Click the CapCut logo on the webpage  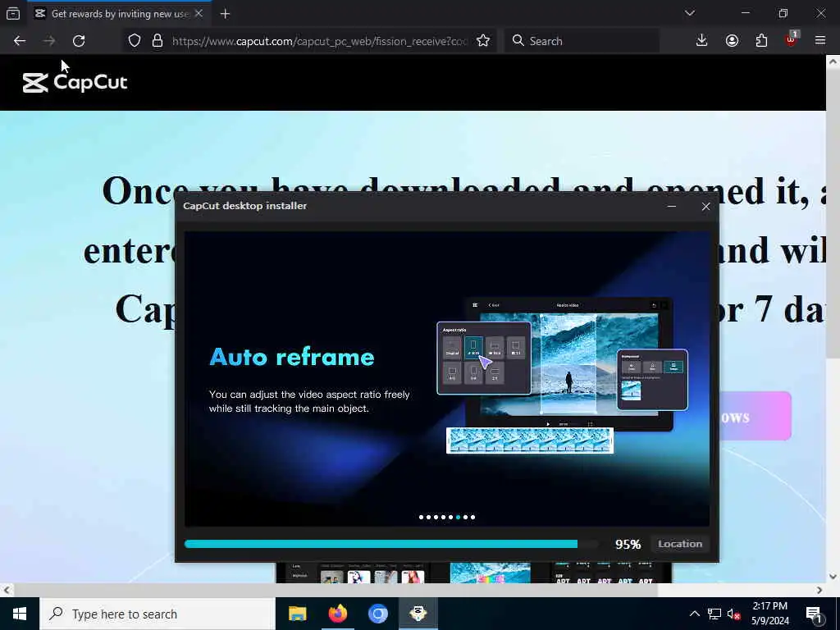(75, 83)
